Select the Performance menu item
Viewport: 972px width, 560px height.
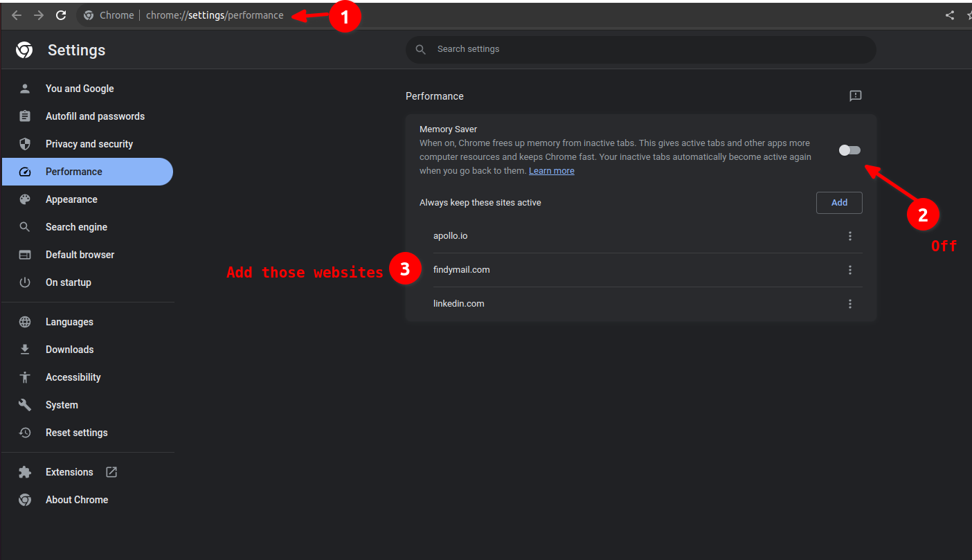point(87,172)
